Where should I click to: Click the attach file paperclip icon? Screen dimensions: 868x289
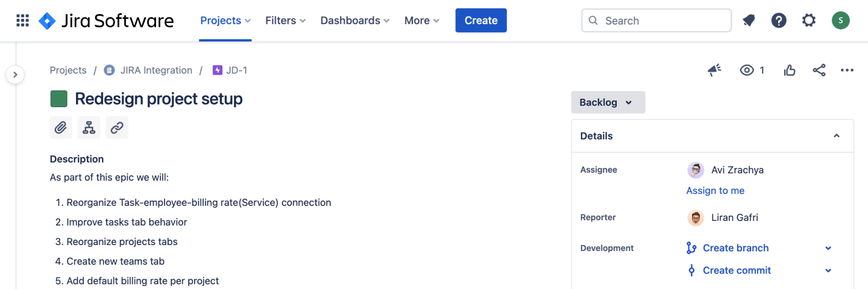click(x=61, y=128)
